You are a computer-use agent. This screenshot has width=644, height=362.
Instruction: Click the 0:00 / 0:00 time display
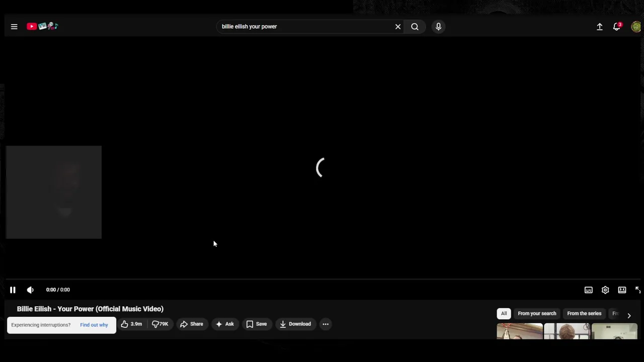point(58,290)
